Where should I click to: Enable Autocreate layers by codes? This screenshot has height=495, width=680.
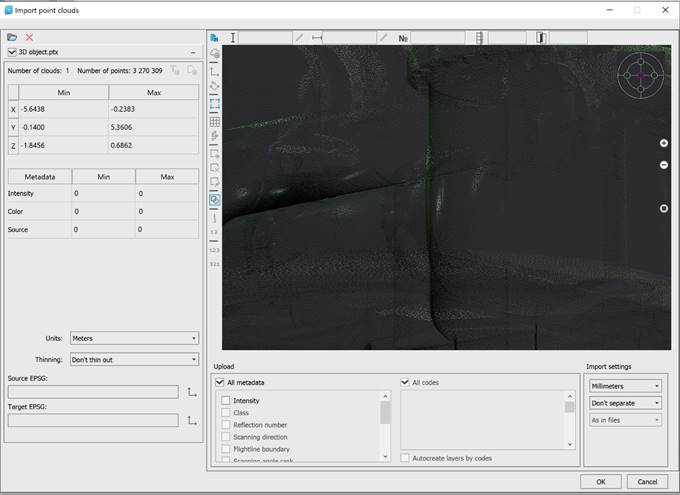click(x=405, y=458)
